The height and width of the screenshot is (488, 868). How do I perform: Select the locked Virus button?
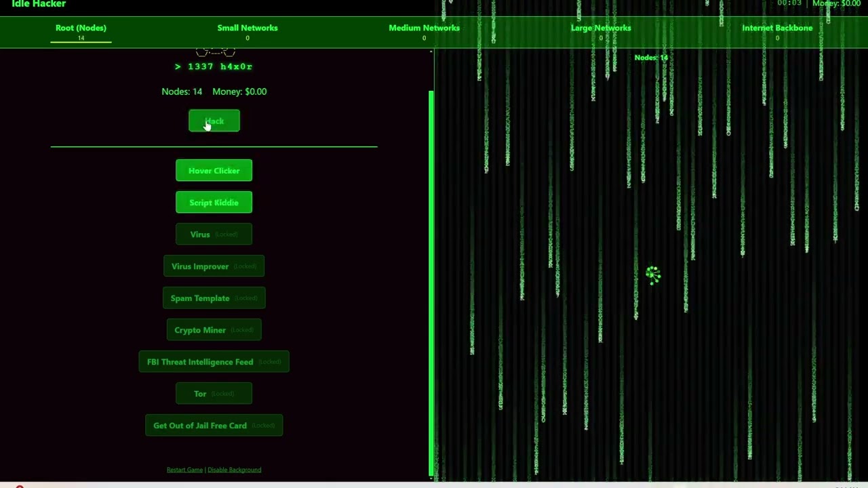click(x=214, y=235)
